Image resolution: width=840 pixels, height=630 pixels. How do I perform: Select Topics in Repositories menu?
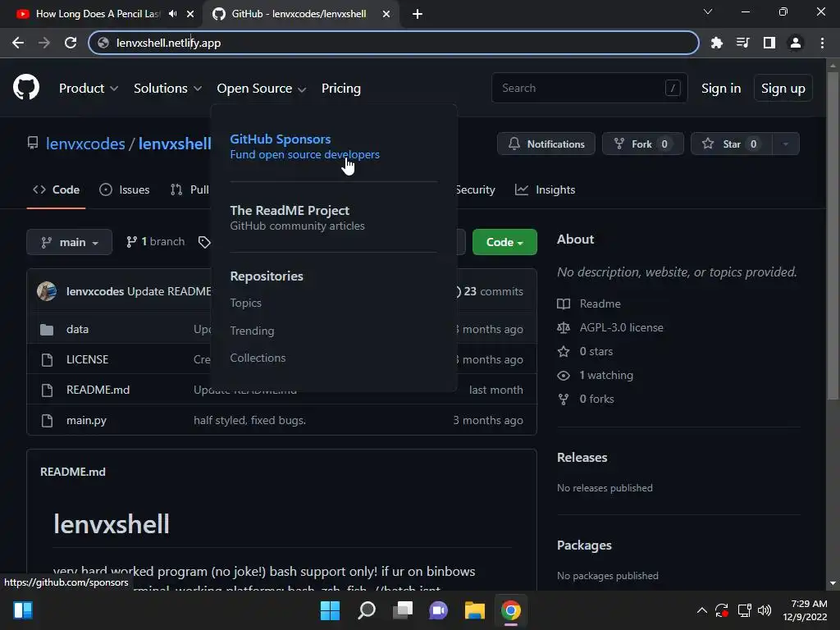246,304
